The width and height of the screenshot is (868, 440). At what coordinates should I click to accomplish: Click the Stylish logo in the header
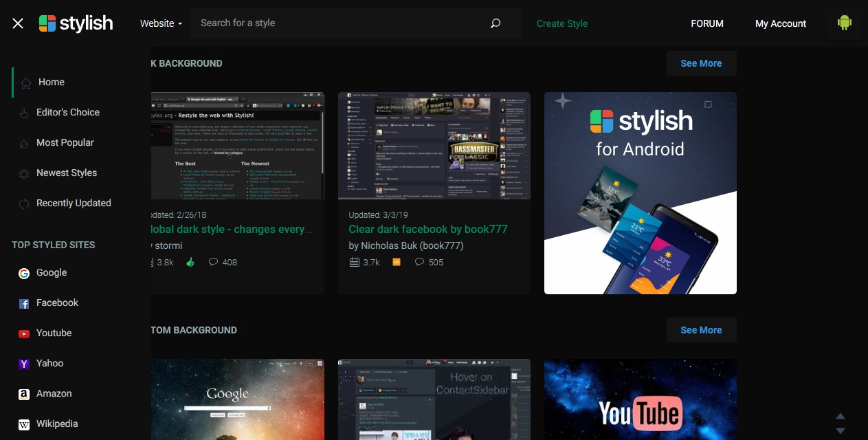coord(76,23)
